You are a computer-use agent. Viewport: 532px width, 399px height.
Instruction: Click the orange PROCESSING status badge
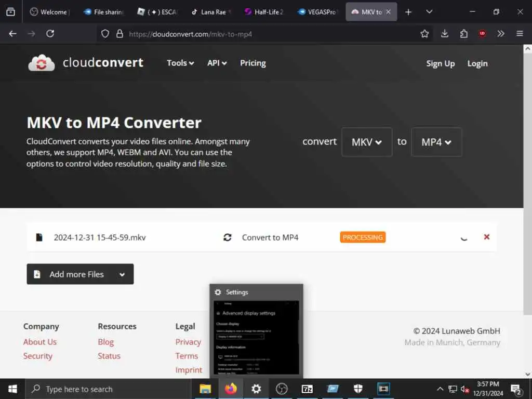click(x=363, y=237)
